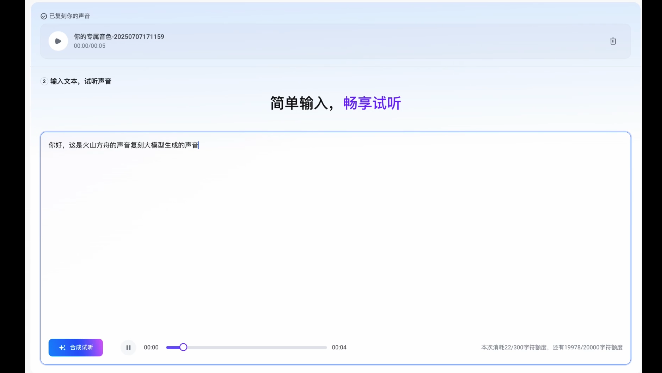
Task: Seek to the middle of the playback progress bar
Action: pos(247,347)
